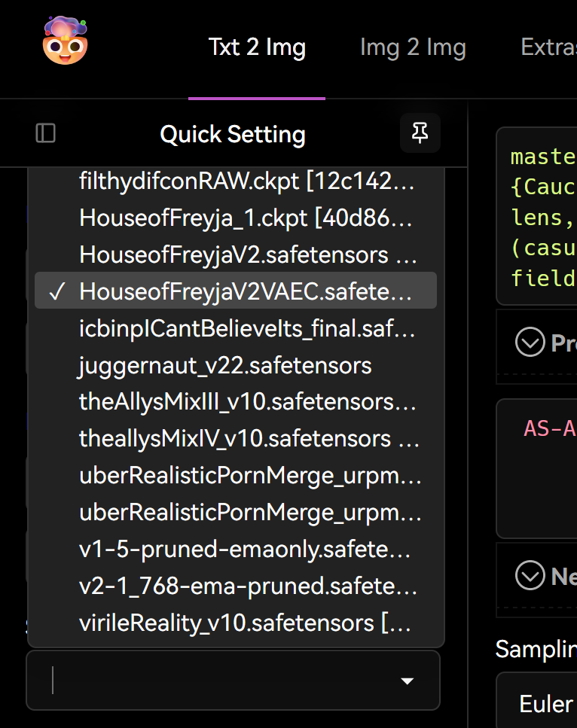This screenshot has height=728, width=577.
Task: Select juggernaut_v22.safetensors from the model list
Action: click(x=224, y=366)
